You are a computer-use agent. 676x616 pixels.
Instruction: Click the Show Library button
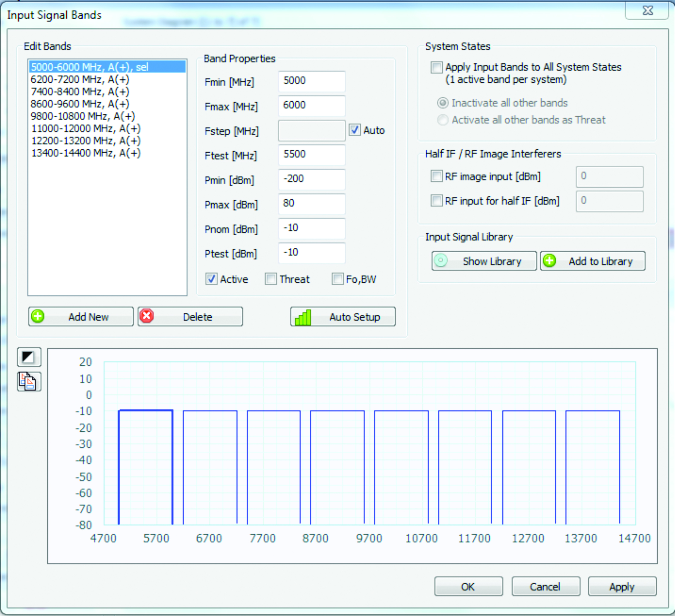point(484,261)
